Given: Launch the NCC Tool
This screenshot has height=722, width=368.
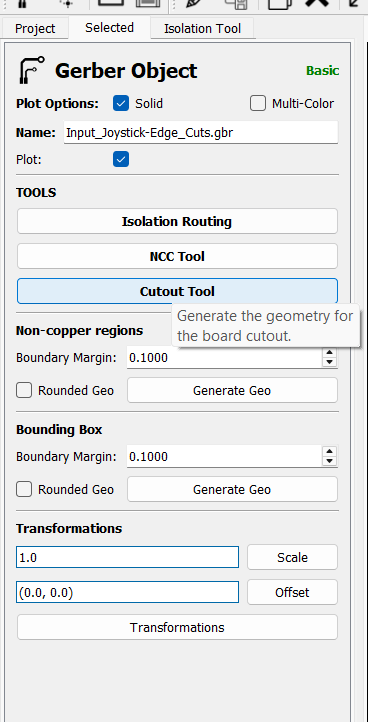Looking at the screenshot, I should tap(177, 256).
